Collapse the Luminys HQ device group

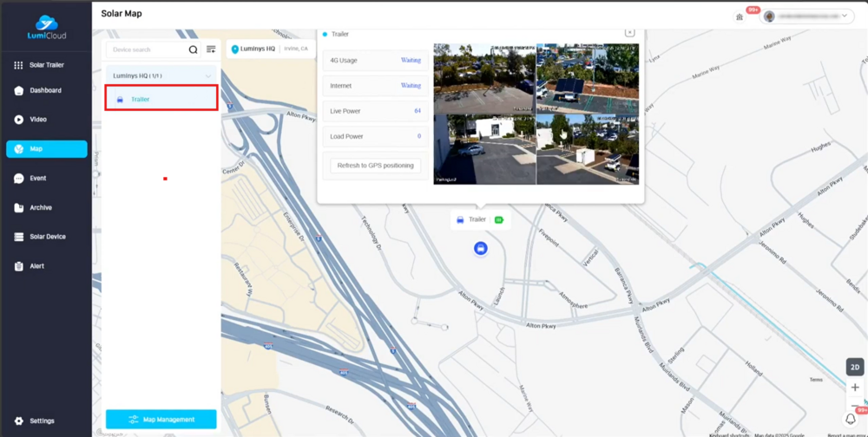tap(208, 76)
